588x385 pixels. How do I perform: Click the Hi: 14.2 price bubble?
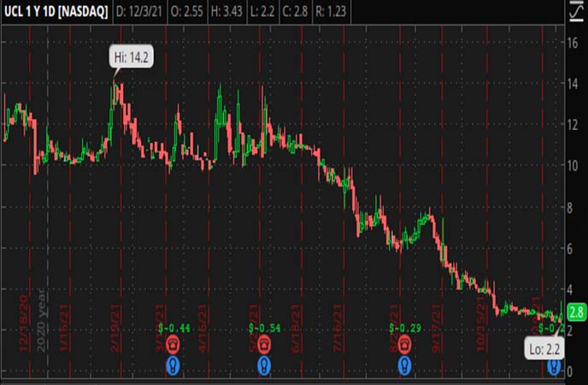[132, 57]
